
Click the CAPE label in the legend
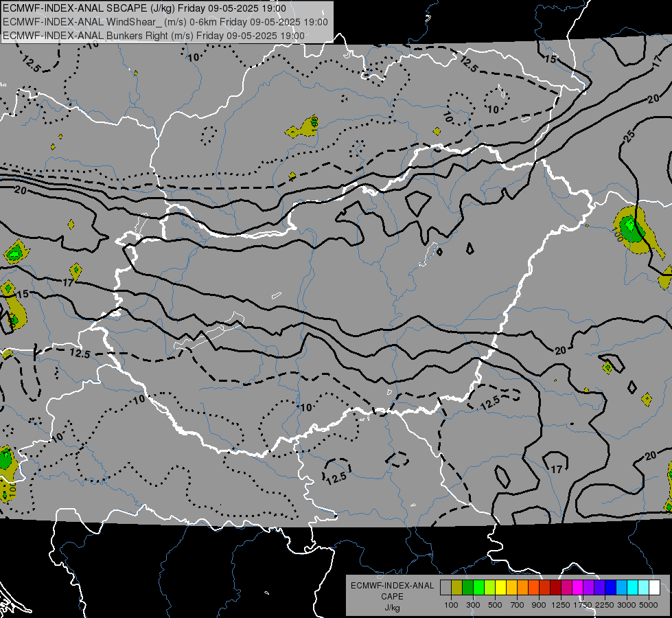click(392, 597)
